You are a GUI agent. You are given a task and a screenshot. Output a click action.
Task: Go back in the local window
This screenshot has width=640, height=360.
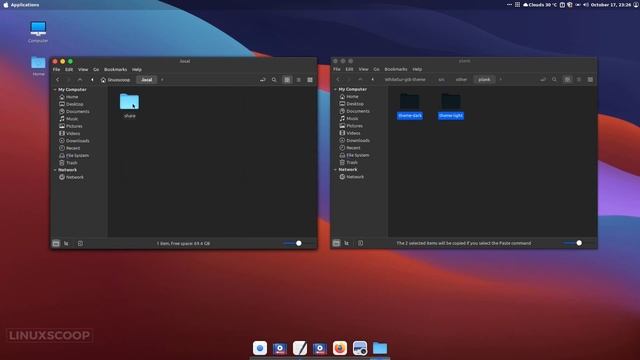click(58, 80)
